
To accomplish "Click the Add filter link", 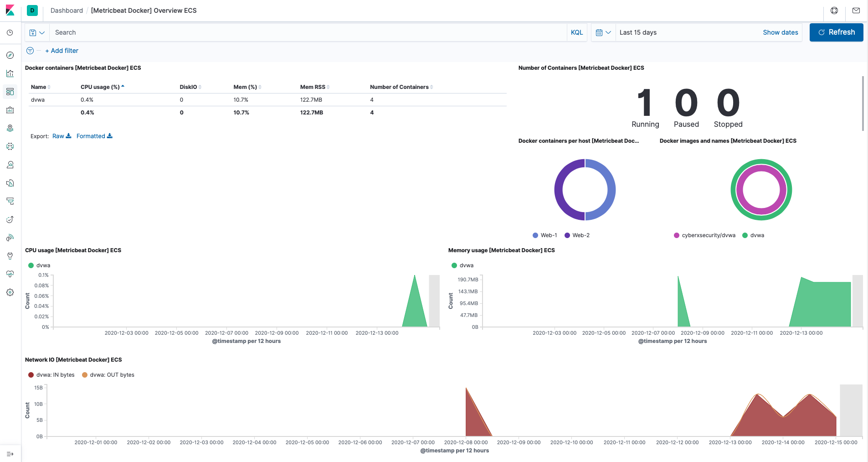I will 62,51.
